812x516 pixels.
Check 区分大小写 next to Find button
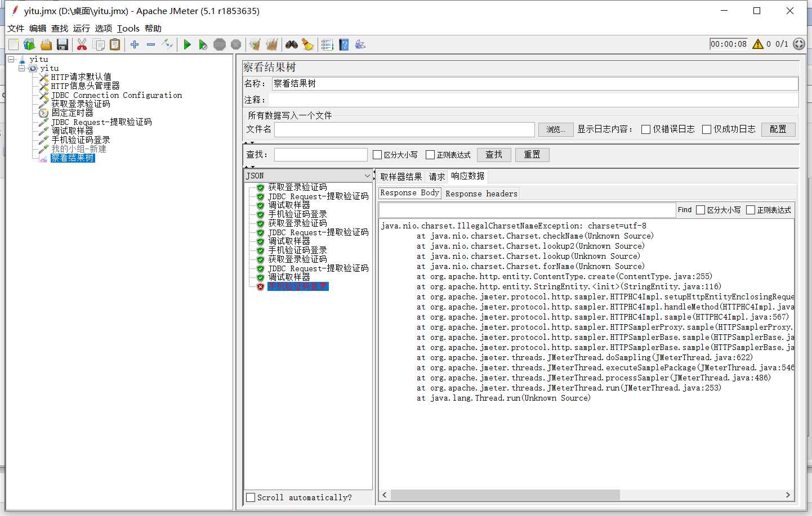(701, 210)
